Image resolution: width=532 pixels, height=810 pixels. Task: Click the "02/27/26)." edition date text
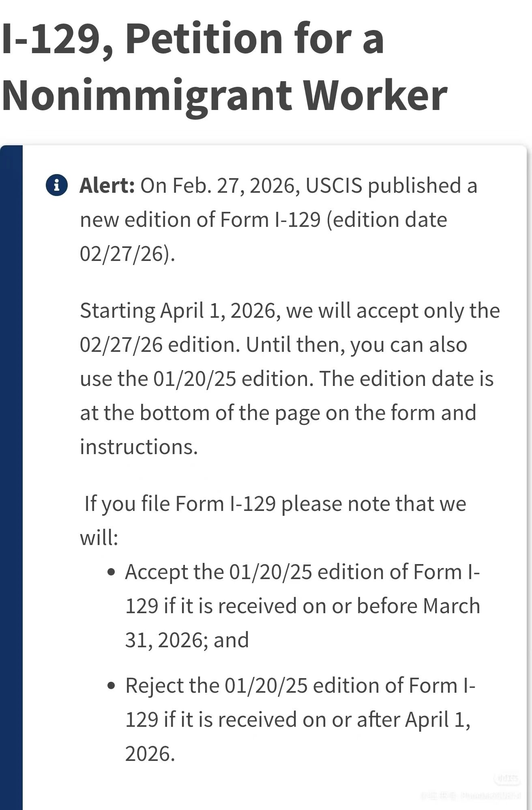[x=127, y=254]
